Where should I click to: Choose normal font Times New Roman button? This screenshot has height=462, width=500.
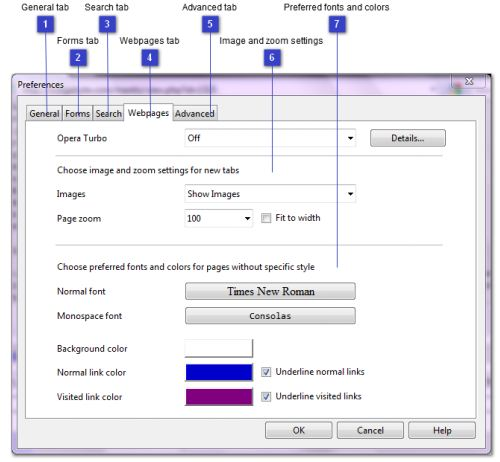270,291
